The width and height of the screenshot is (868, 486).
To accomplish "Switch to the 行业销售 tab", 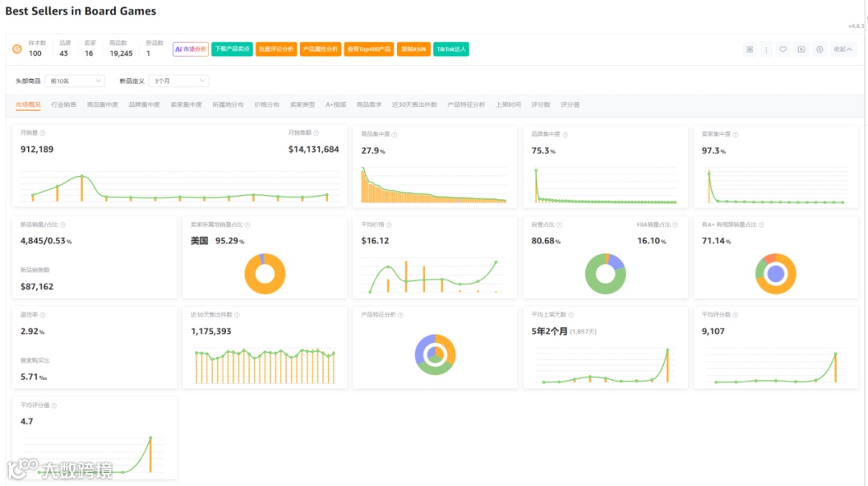I will [x=63, y=104].
